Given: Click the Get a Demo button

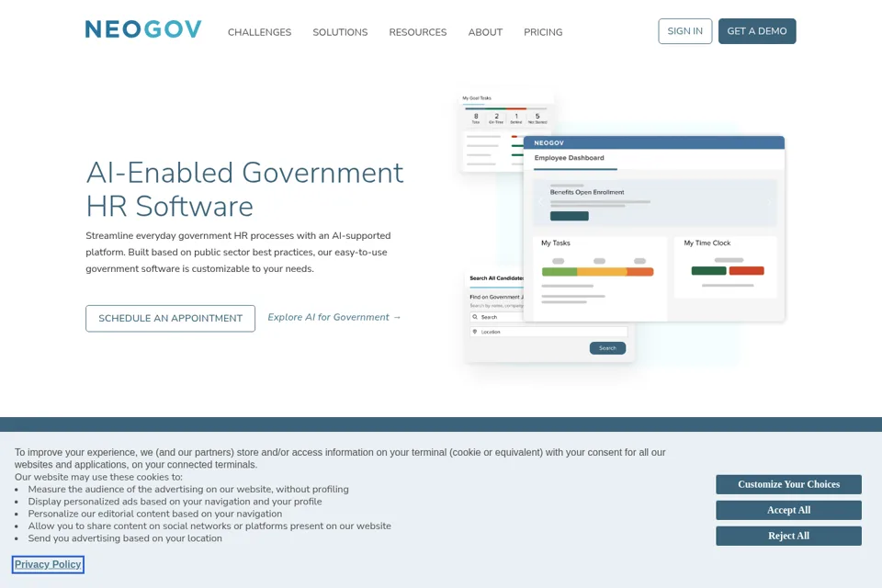Looking at the screenshot, I should click(757, 31).
